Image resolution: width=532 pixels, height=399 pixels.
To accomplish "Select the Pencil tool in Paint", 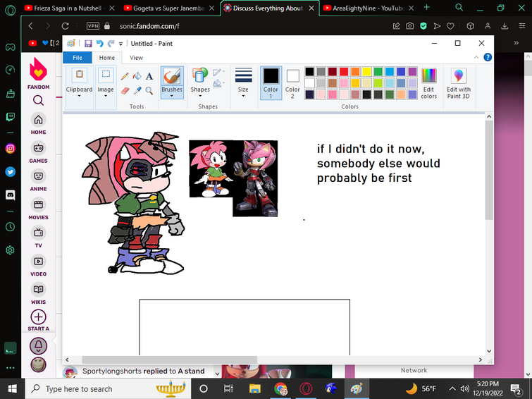I will 125,76.
